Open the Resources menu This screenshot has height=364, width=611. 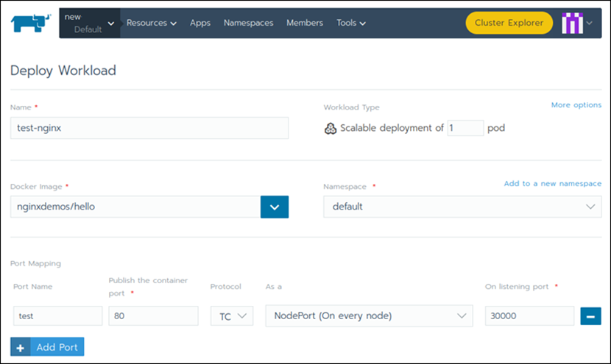click(x=151, y=23)
